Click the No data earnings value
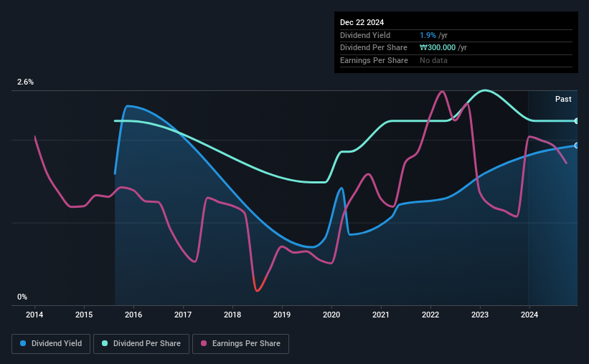Screen dimensions: 589x364 click(x=433, y=60)
